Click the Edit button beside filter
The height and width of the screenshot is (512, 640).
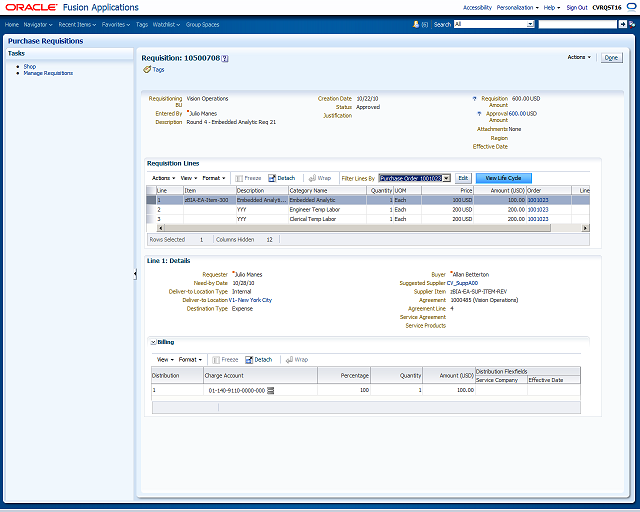463,178
